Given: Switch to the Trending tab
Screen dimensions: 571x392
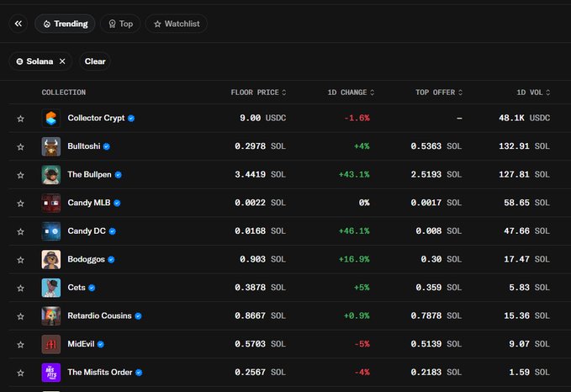Looking at the screenshot, I should tap(66, 24).
